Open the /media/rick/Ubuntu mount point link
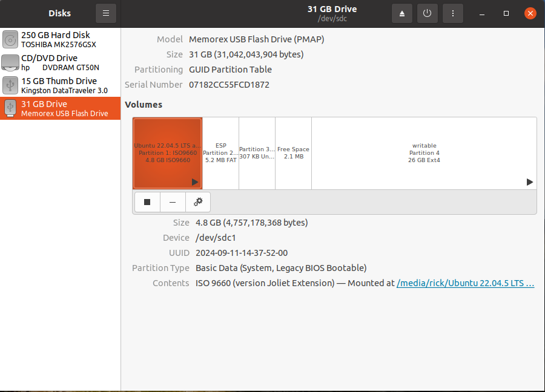The image size is (545, 392). click(x=465, y=283)
